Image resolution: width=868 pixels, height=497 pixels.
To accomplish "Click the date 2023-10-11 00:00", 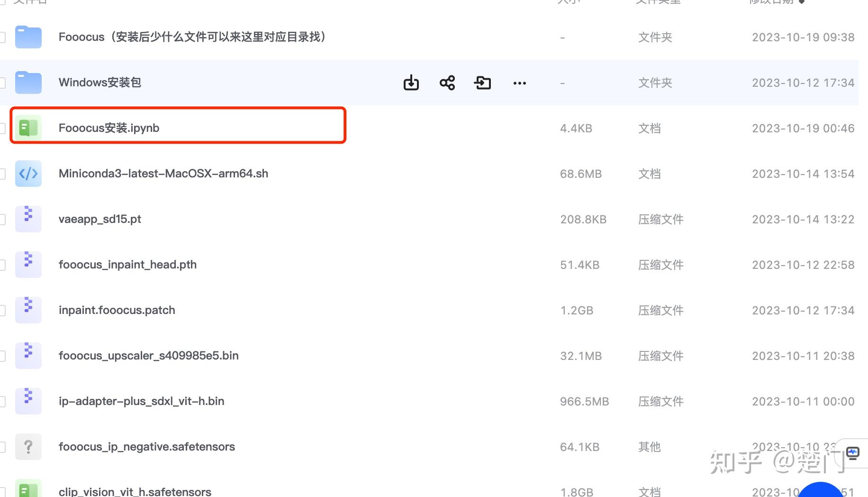I will point(803,402).
